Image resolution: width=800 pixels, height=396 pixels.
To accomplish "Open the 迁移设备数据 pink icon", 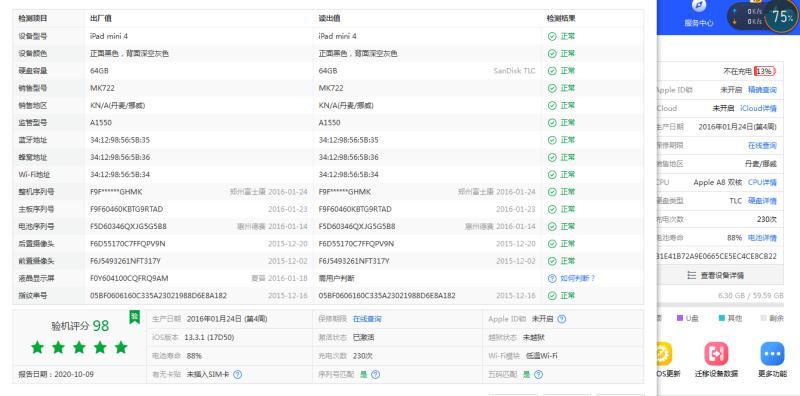I will tap(716, 353).
